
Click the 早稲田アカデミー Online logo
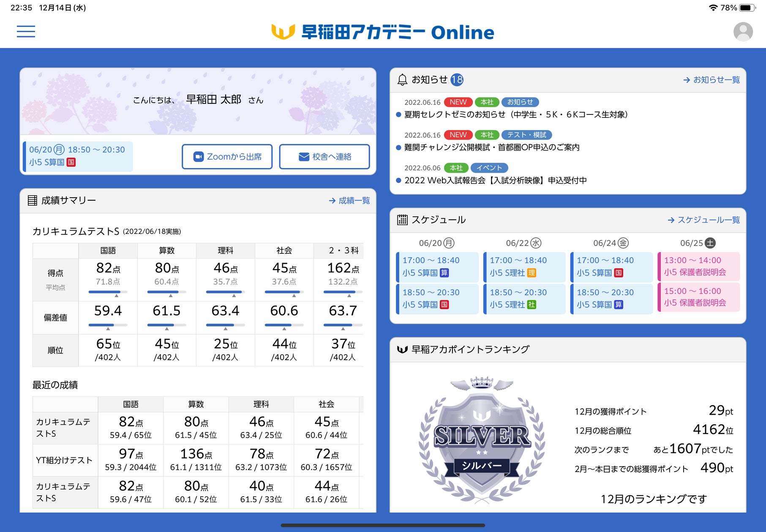point(382,32)
